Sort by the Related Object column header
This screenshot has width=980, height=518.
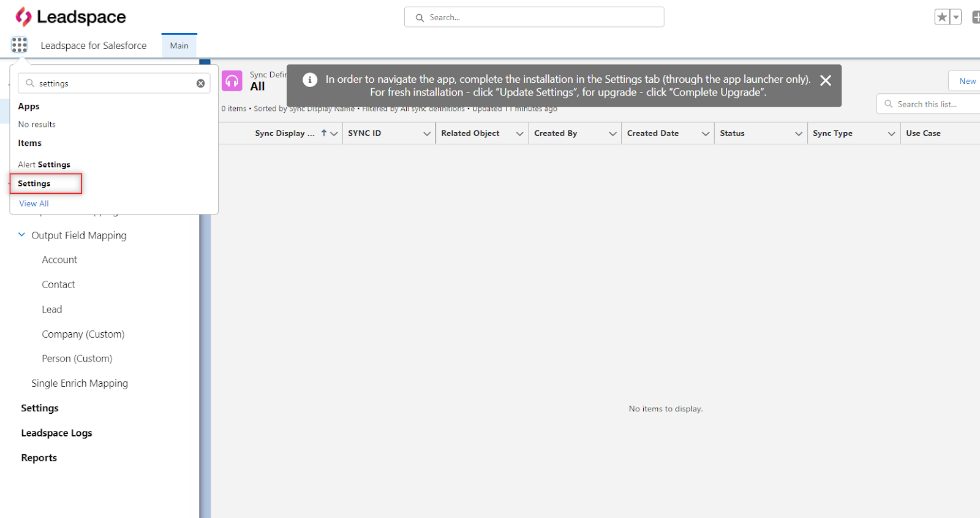coord(470,133)
